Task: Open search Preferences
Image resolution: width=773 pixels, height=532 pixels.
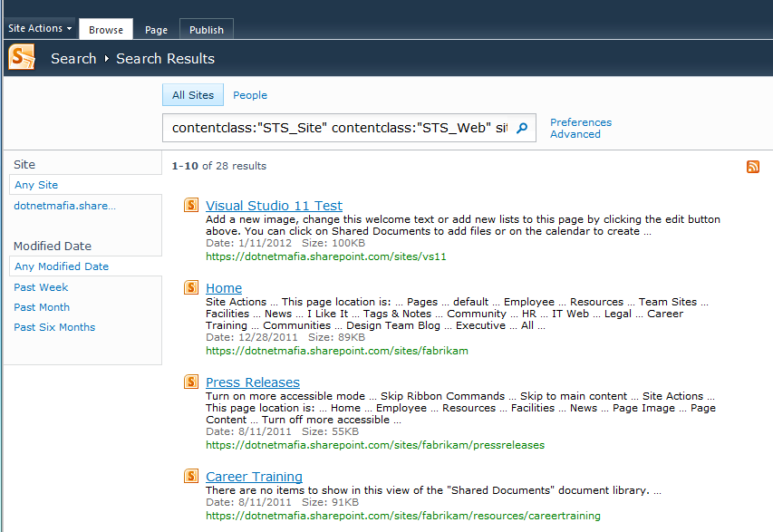Action: [x=581, y=122]
